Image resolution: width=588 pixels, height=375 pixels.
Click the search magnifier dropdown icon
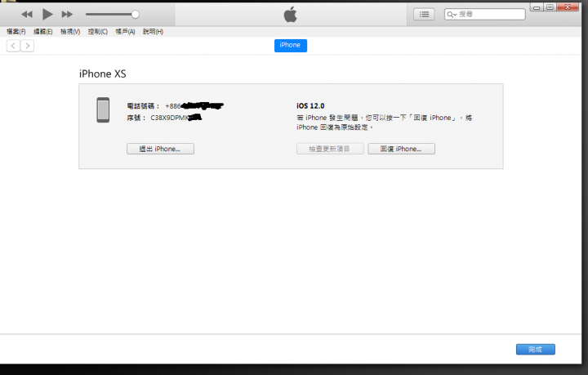pos(452,15)
